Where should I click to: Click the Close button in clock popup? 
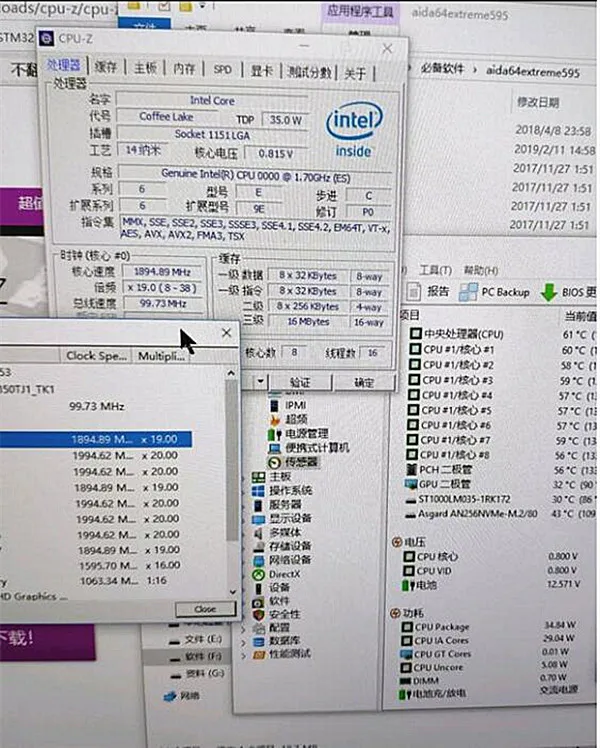pyautogui.click(x=206, y=609)
